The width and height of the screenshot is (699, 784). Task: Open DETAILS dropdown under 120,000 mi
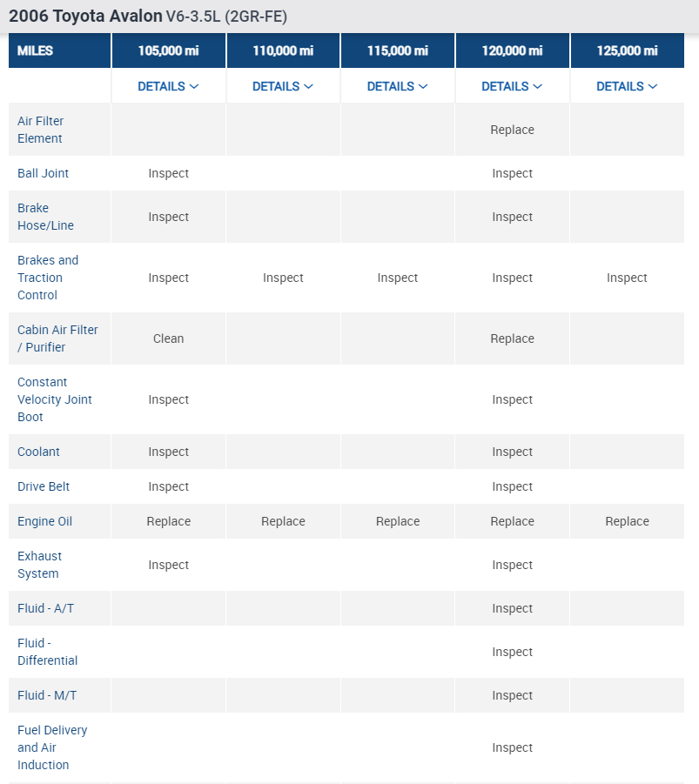[x=512, y=86]
